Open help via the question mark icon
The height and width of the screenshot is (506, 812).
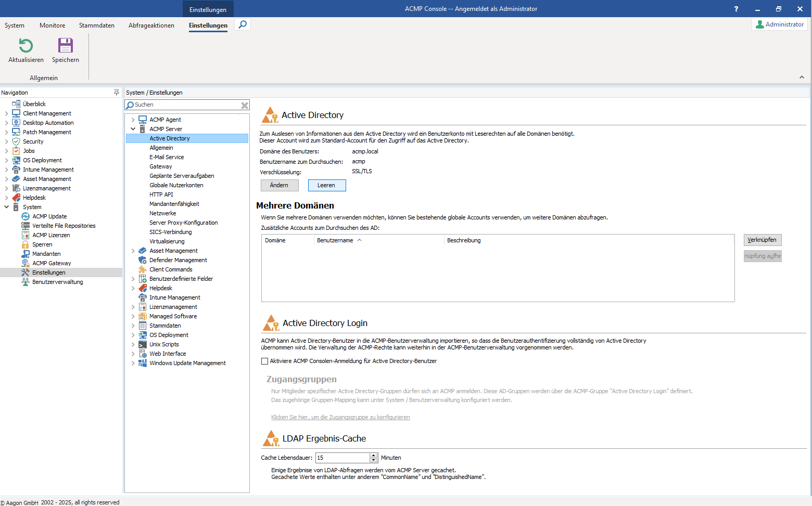pos(736,9)
